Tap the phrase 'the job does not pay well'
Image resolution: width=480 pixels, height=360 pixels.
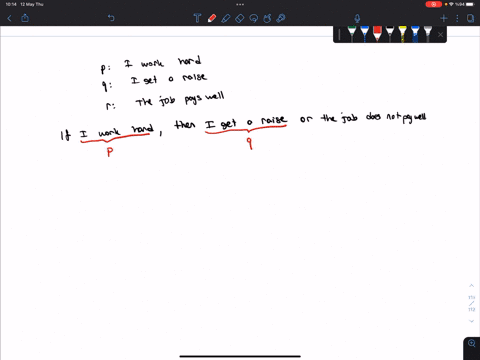pos(374,118)
